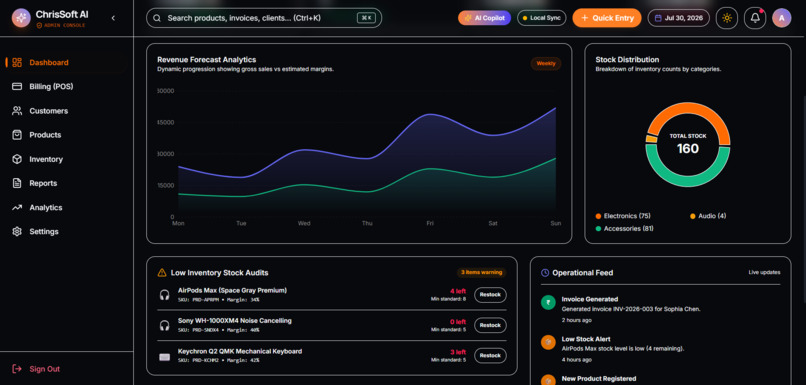
Task: Click the Sony WH-1000XM4 headphones icon
Action: coord(164,325)
